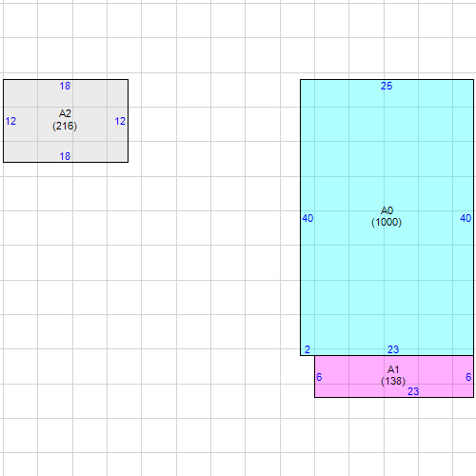Click the left 12 dimension of A2
Screen dimensions: 476x476
(10, 121)
